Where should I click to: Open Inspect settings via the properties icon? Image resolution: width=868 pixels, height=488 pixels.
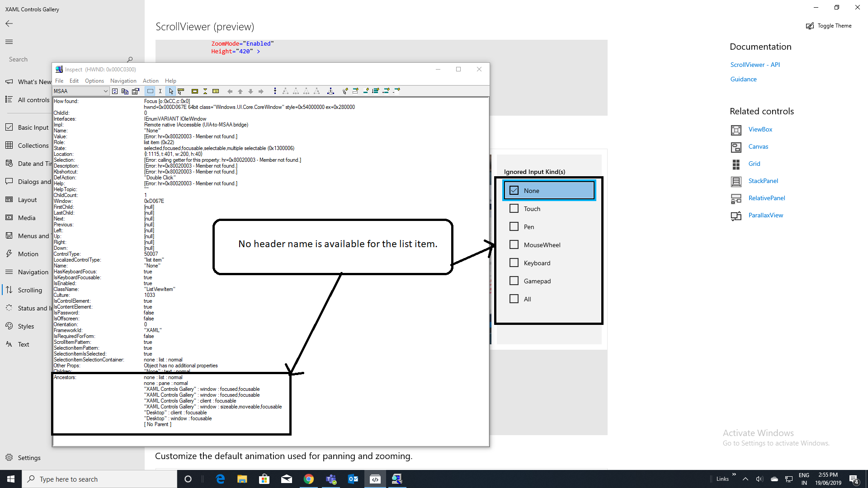pyautogui.click(x=136, y=91)
